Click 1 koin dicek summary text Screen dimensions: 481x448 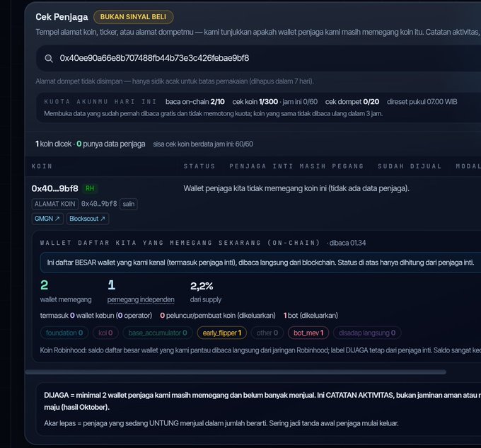[x=53, y=144]
